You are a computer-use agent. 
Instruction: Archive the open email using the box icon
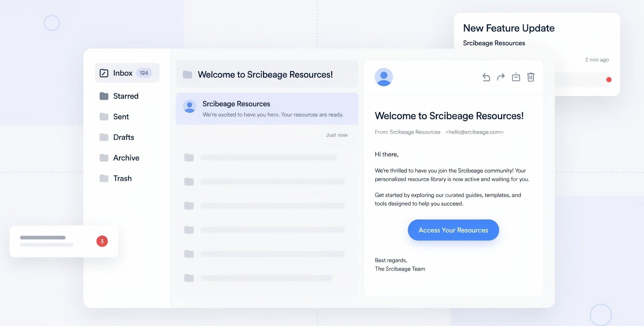[516, 77]
